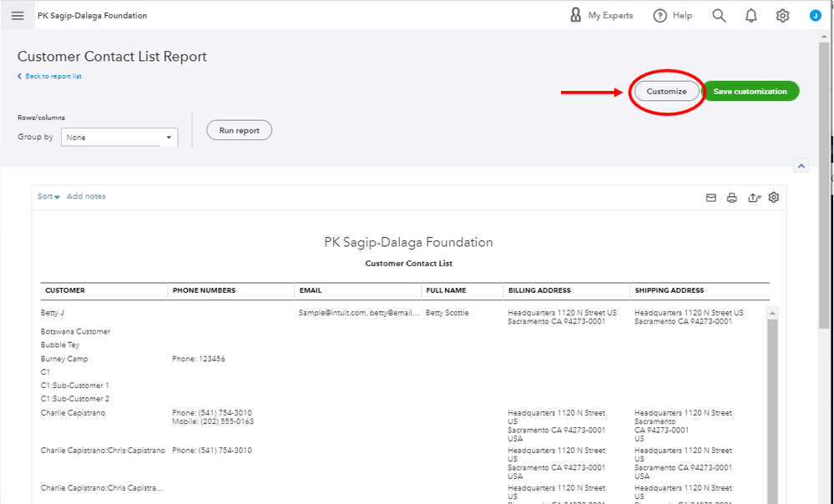Click the user profile avatar
Viewport: 834px width, 504px height.
click(x=815, y=16)
